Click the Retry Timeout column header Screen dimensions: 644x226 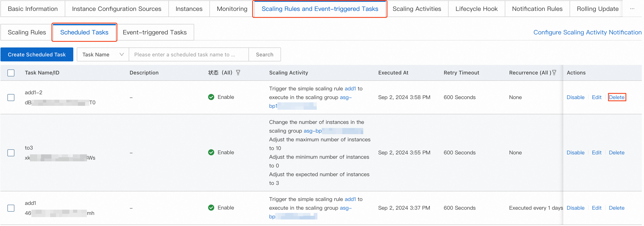(x=461, y=73)
